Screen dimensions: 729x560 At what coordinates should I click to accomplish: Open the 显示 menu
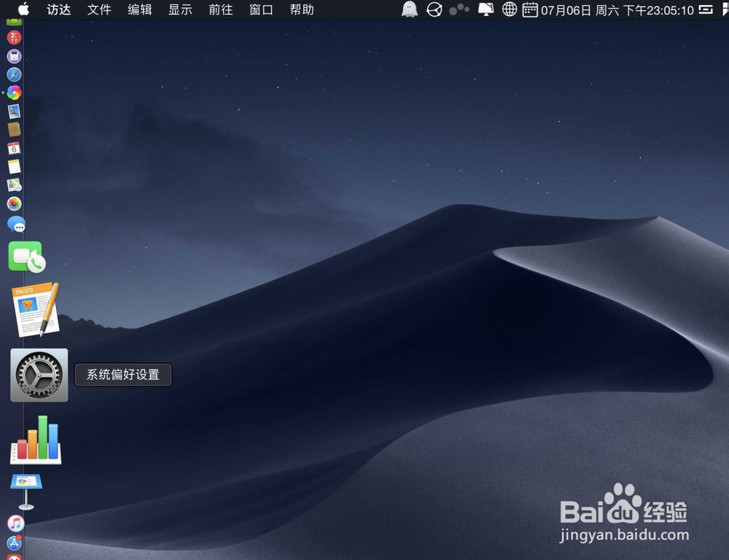(x=180, y=9)
